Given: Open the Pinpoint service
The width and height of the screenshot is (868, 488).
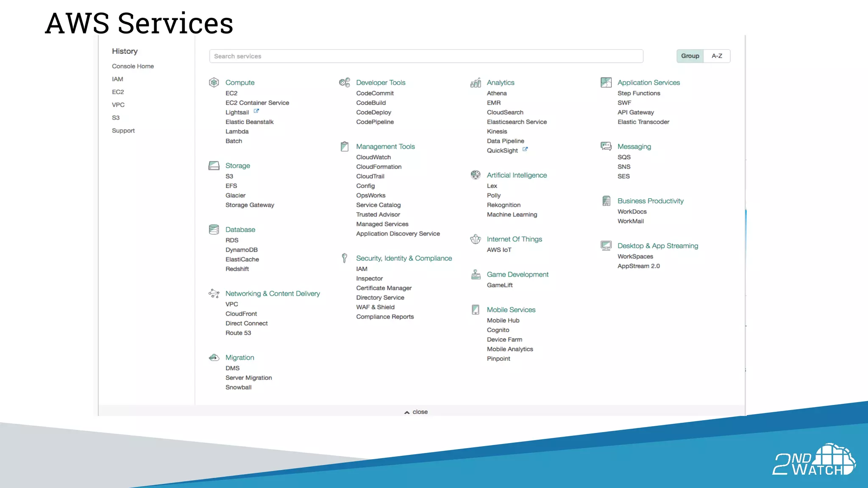Looking at the screenshot, I should coord(498,358).
